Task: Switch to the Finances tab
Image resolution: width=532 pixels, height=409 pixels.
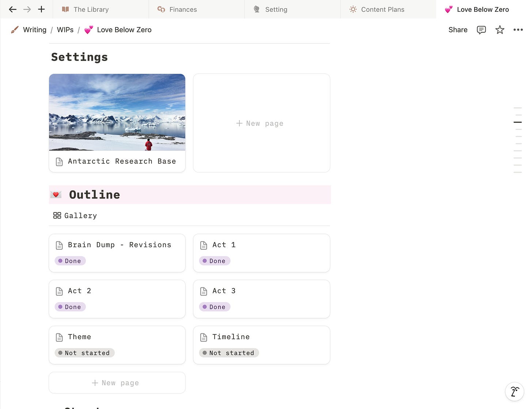Action: coord(197,10)
